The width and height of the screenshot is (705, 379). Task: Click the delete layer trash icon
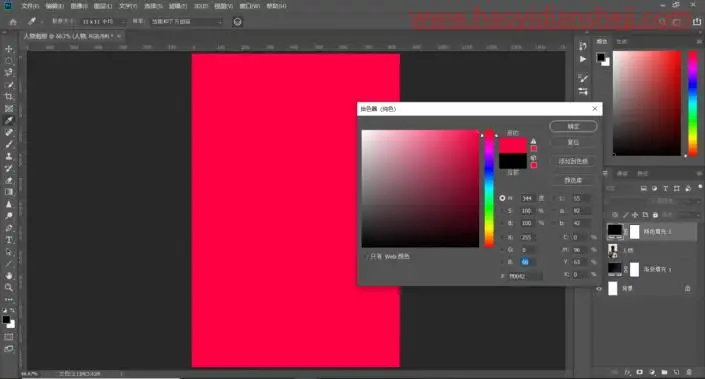click(689, 372)
